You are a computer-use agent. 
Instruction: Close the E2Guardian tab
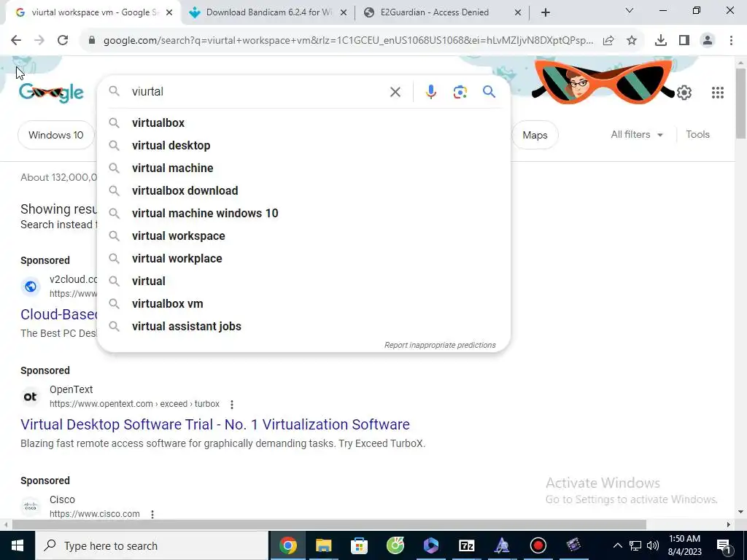click(x=518, y=12)
